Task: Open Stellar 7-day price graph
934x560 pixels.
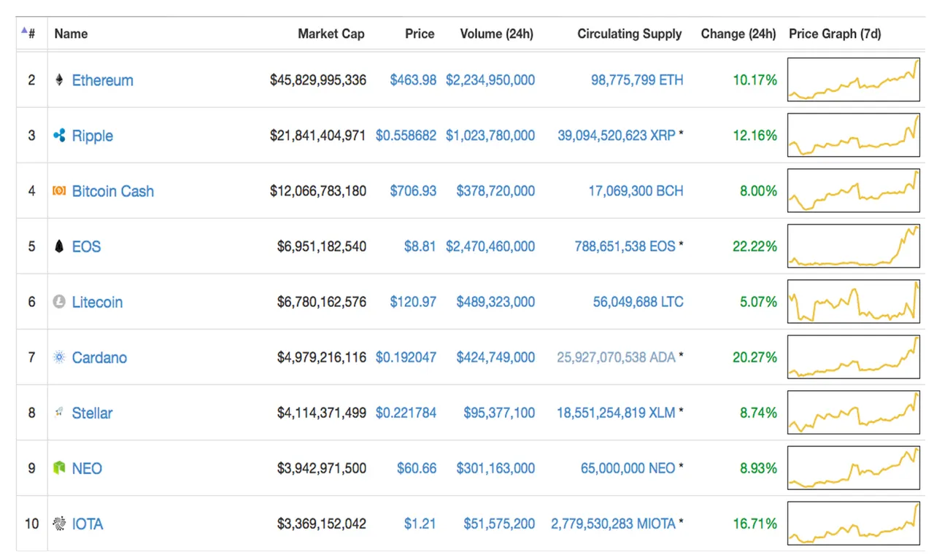Action: point(854,412)
